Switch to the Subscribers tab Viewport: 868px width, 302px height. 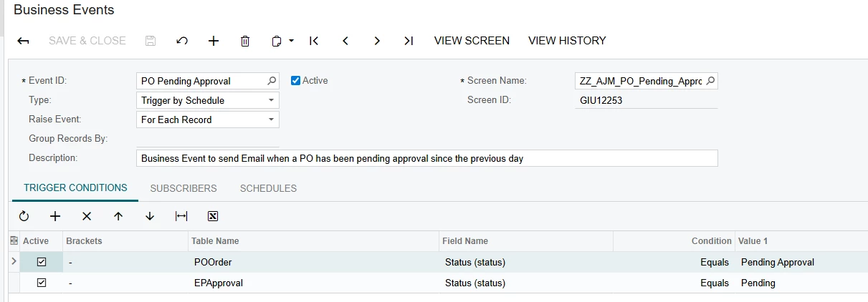183,188
